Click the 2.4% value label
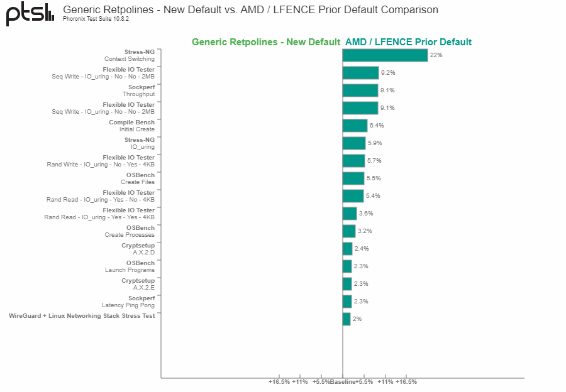This screenshot has height=392, width=566. (362, 249)
